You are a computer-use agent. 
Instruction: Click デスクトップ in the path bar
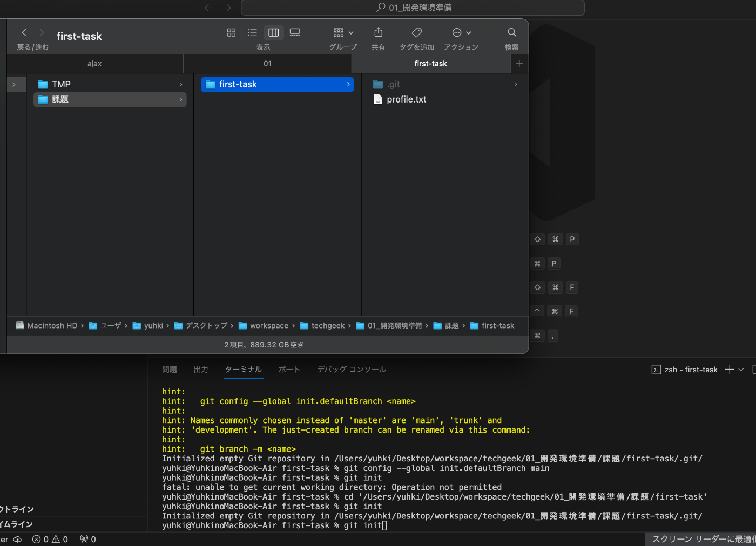click(x=201, y=325)
